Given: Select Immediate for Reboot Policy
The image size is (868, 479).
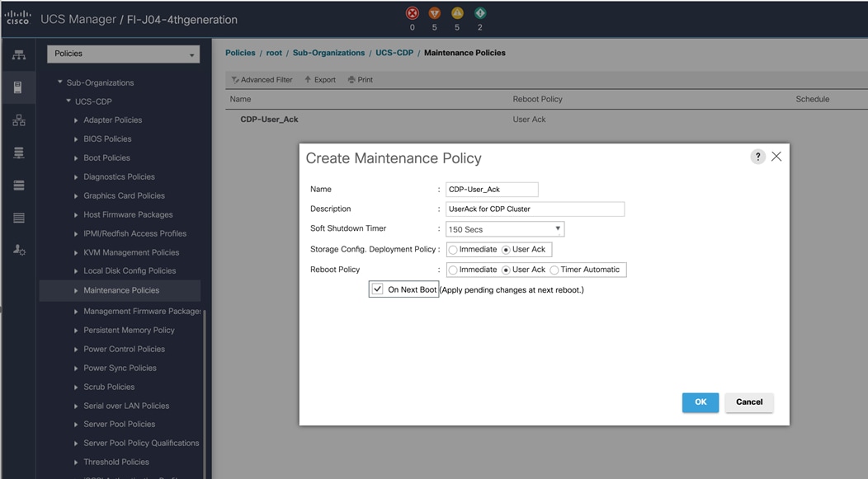Looking at the screenshot, I should pyautogui.click(x=453, y=270).
